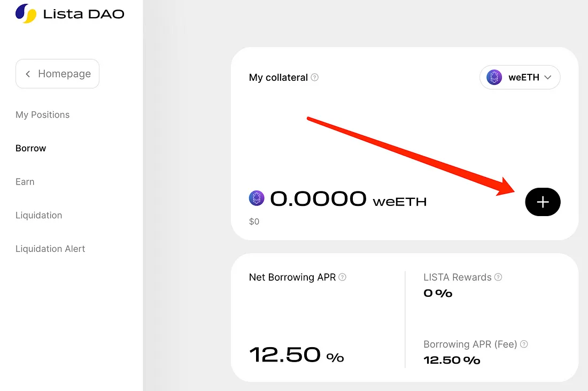This screenshot has width=588, height=391.
Task: Go to Liquidation Alert
Action: pos(50,249)
